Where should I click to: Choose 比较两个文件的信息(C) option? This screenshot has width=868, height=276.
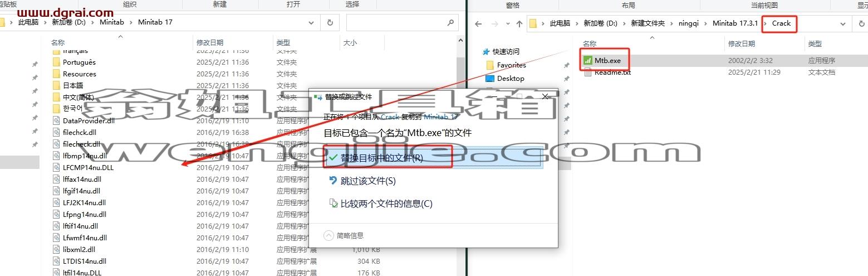tap(381, 204)
